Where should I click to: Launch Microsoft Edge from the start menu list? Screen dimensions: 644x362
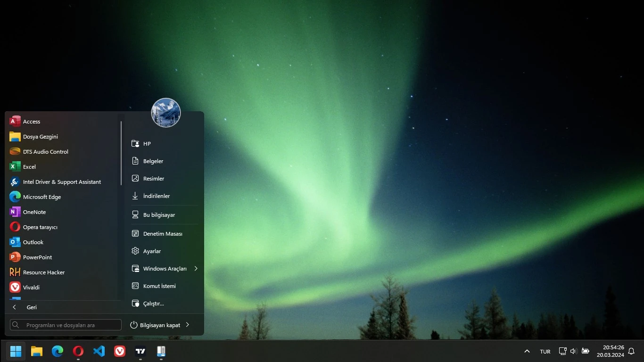point(62,197)
